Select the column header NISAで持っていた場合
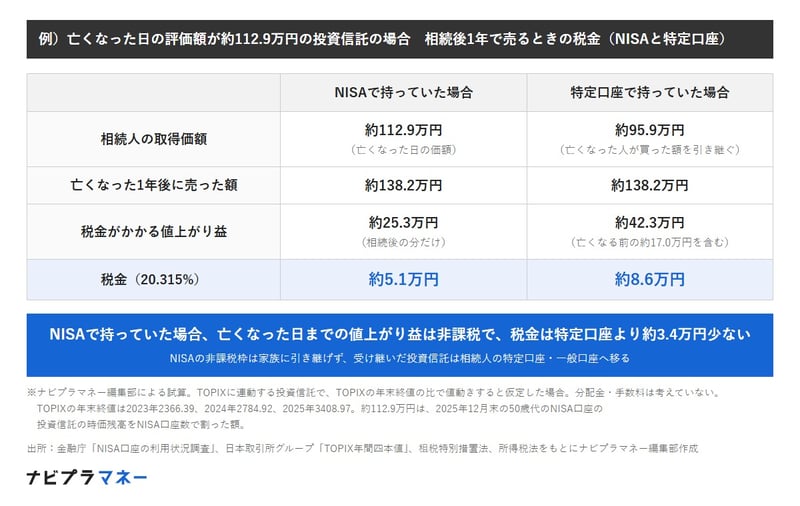 coord(403,92)
